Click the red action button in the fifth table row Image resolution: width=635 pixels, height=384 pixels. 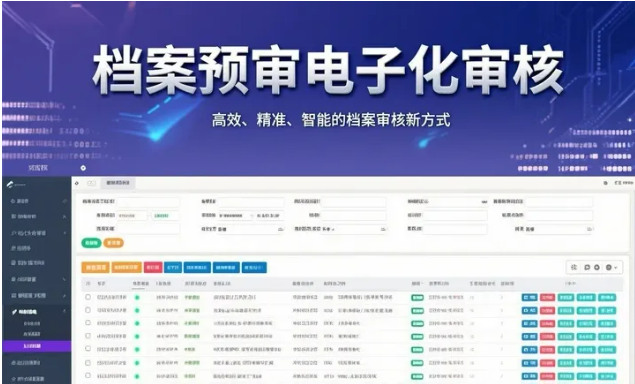coord(547,350)
